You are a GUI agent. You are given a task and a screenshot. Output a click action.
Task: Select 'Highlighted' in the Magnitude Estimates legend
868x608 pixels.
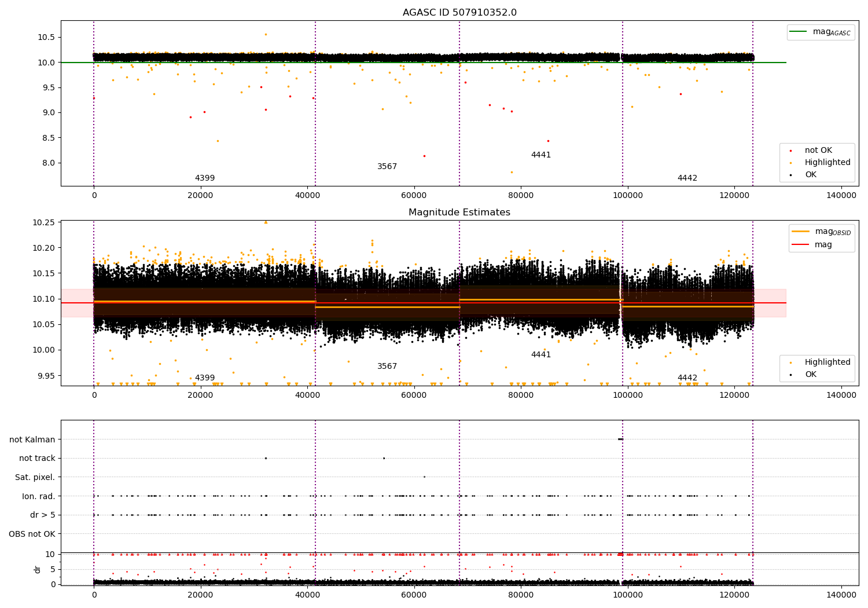(827, 362)
